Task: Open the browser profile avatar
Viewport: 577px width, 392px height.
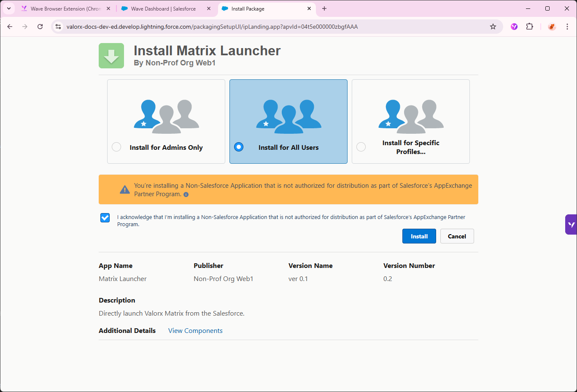Action: coord(552,27)
